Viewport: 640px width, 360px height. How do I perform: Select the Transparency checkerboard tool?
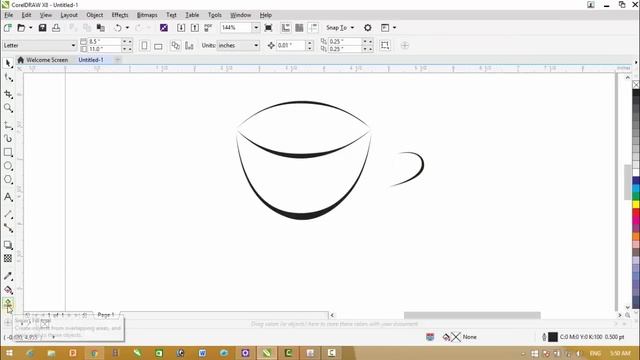[x=8, y=258]
